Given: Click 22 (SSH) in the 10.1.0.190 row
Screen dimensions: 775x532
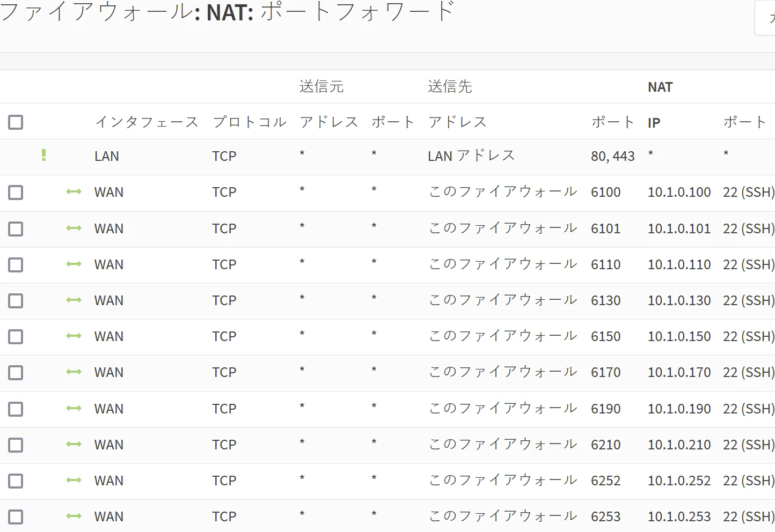Looking at the screenshot, I should point(749,409).
